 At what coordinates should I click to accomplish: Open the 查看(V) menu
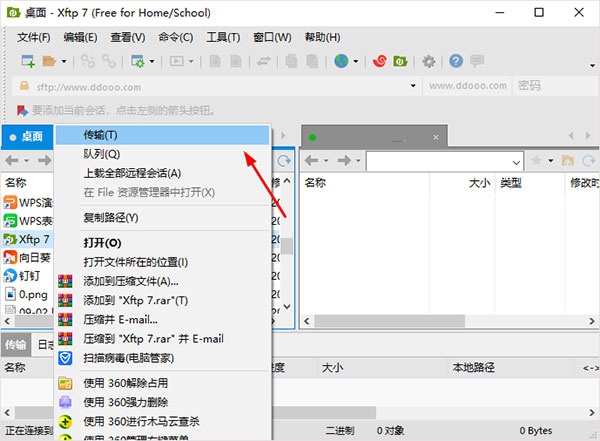(128, 37)
